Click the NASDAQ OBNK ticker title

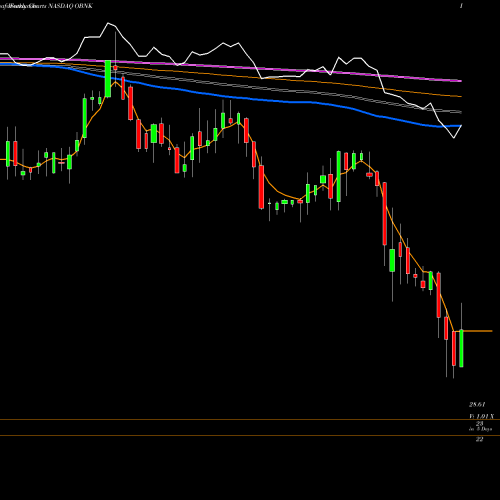(x=70, y=6)
